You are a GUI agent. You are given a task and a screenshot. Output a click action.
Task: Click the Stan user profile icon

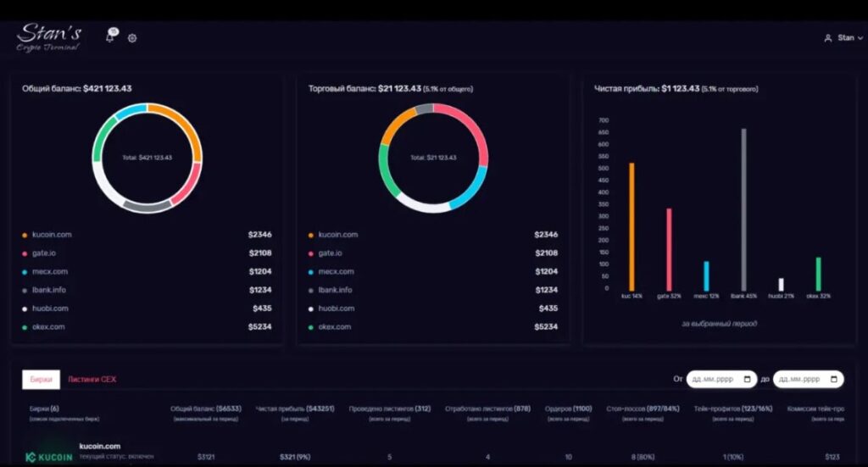[x=828, y=38]
